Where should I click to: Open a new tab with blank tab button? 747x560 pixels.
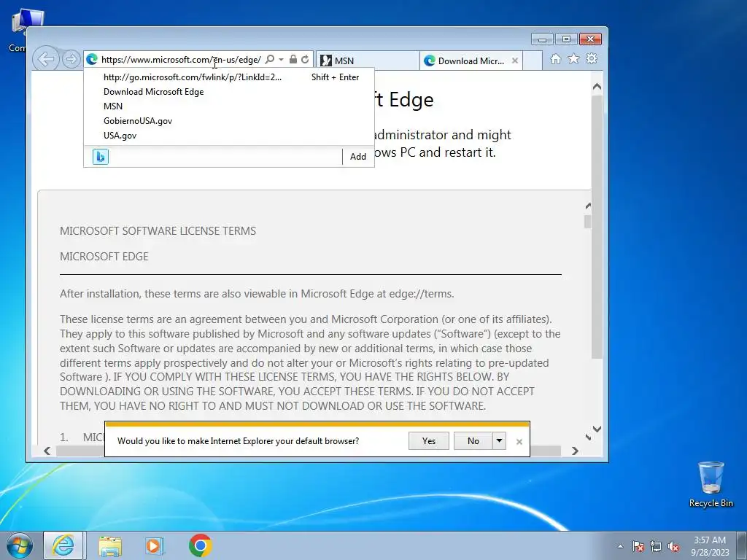point(533,61)
